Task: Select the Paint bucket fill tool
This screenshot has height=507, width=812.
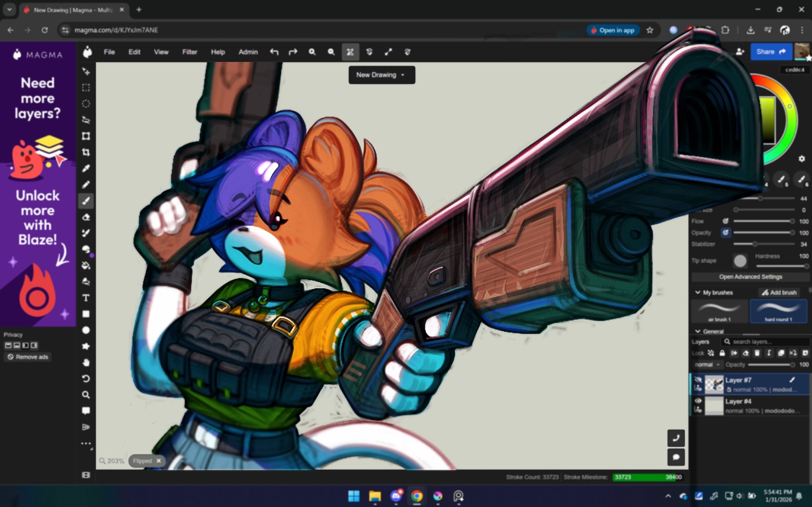Action: (86, 266)
